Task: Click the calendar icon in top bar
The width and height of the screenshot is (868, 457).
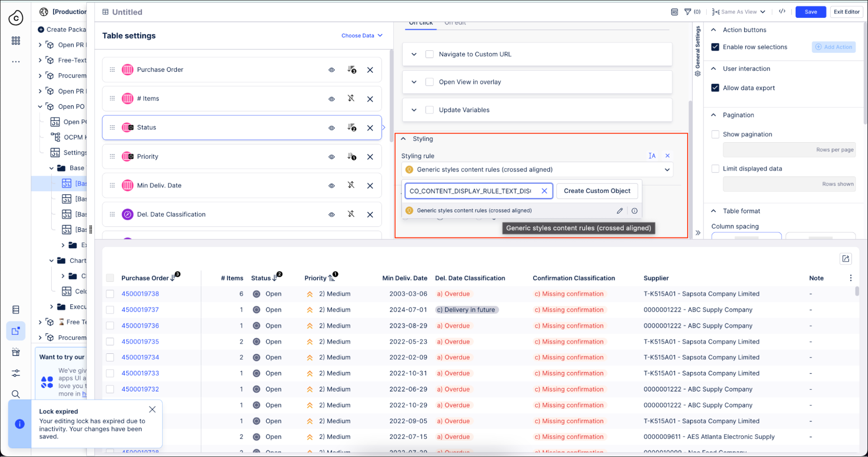Action: [x=675, y=12]
